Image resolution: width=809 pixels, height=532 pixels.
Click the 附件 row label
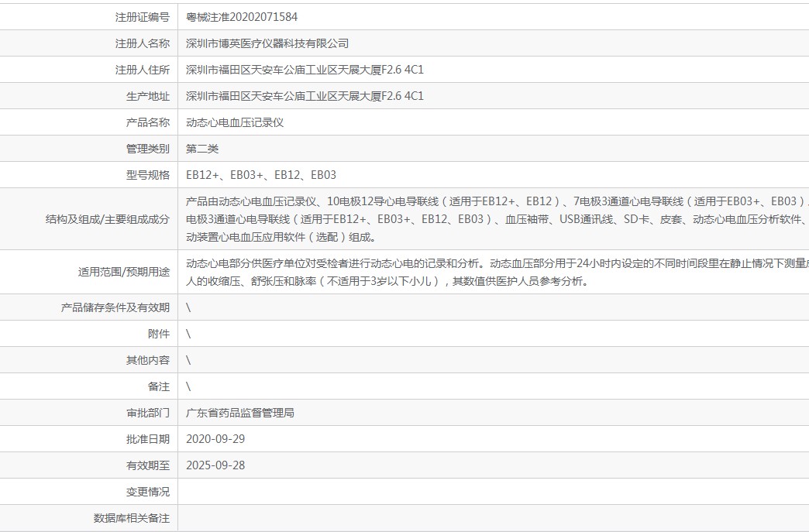tap(159, 334)
